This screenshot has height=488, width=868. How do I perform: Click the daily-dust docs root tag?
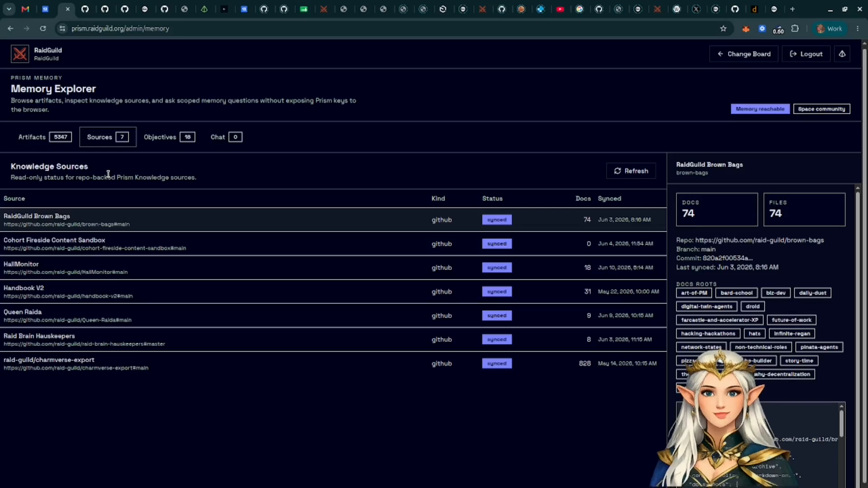(812, 293)
